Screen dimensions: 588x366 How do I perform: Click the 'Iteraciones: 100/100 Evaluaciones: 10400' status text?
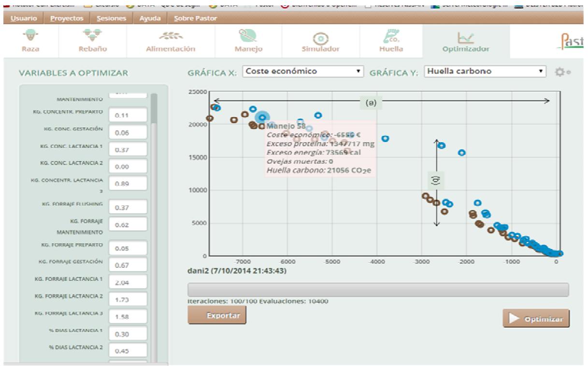[x=258, y=301]
